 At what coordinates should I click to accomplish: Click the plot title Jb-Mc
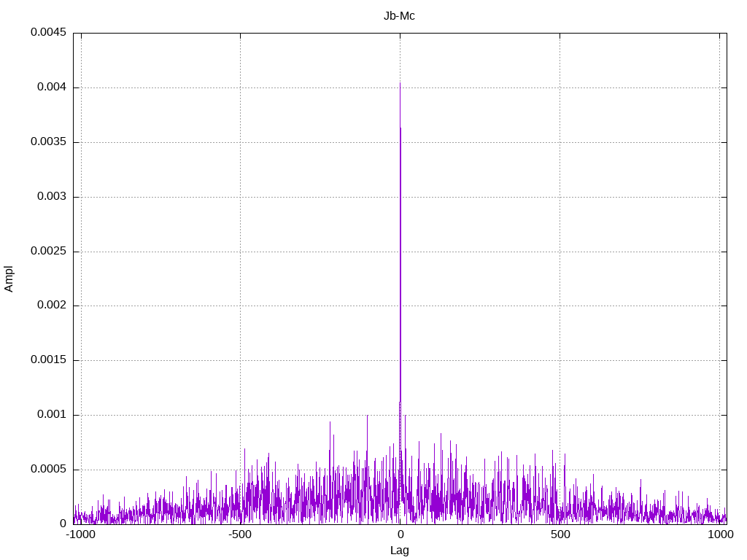(x=399, y=16)
